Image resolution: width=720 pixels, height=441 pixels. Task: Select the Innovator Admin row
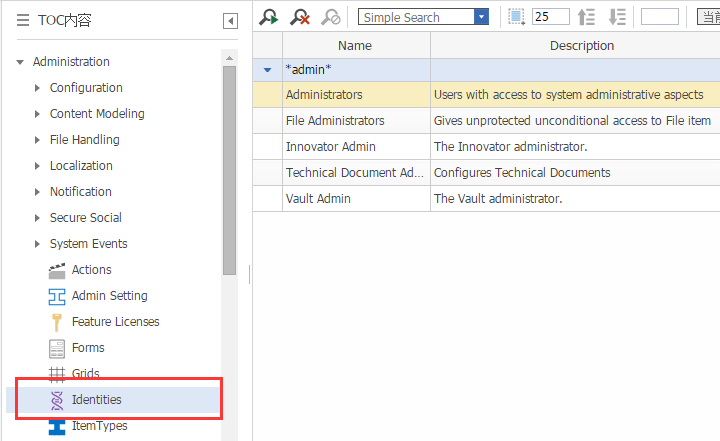(331, 147)
